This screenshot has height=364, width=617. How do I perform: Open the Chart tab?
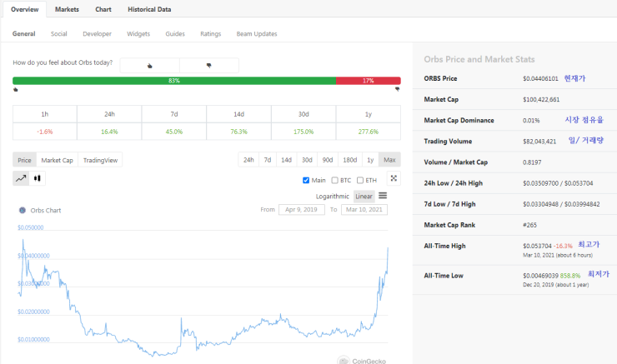point(103,9)
